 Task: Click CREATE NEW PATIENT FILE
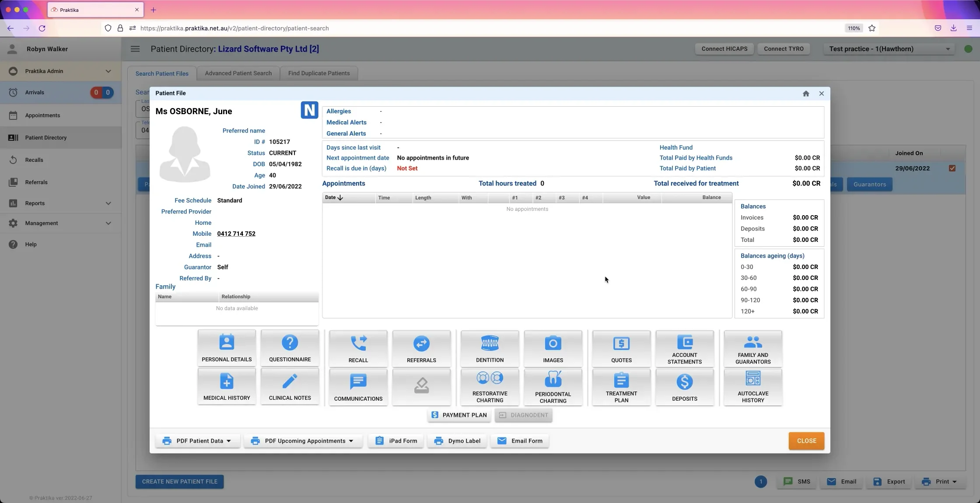[x=179, y=482]
